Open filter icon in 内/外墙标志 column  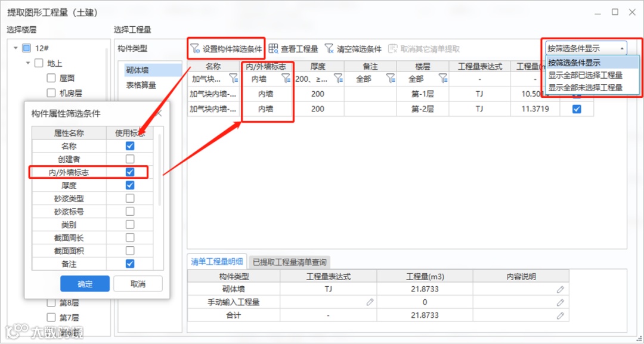286,79
